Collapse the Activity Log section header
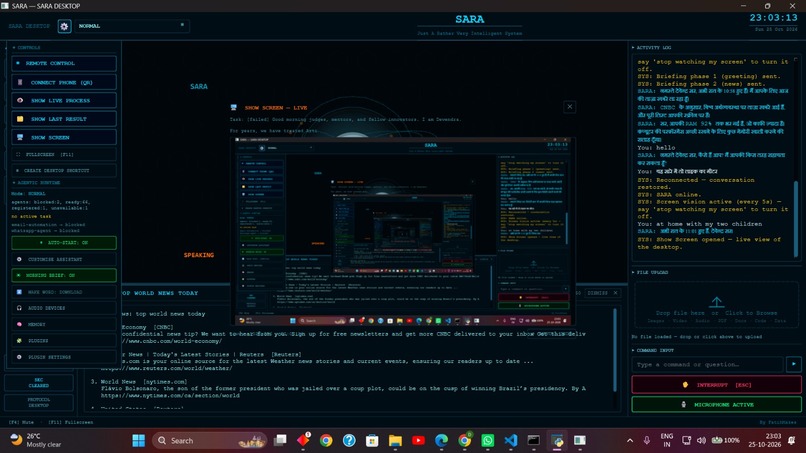This screenshot has height=453, width=806. pos(652,47)
